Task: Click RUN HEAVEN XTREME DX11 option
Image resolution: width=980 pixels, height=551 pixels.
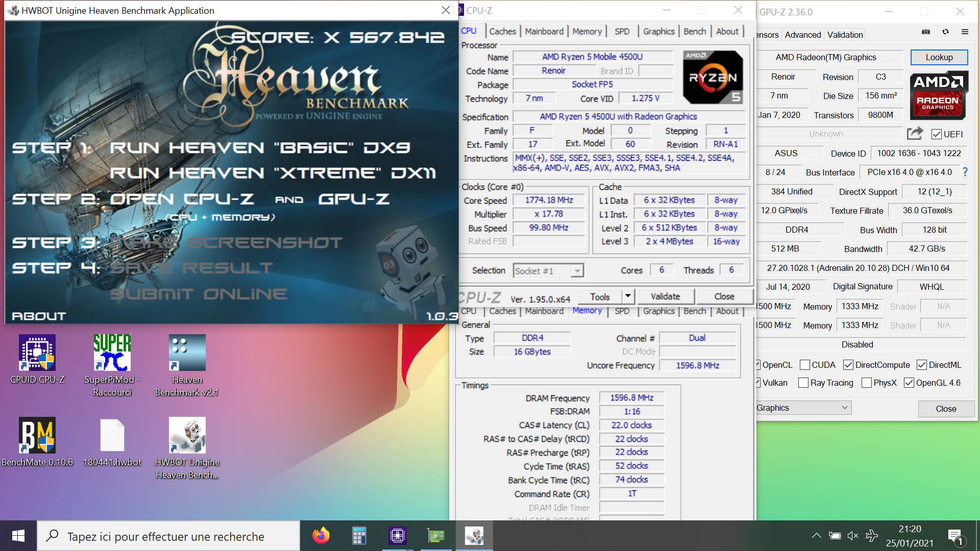Action: 273,173
